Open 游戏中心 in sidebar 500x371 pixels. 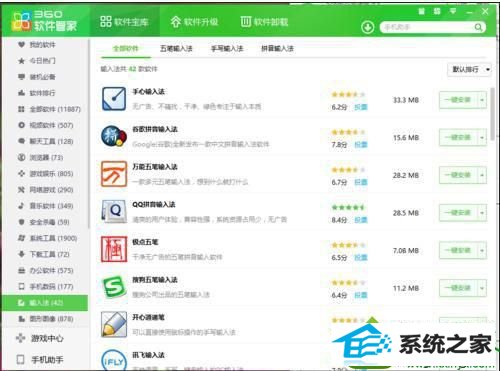[x=40, y=338]
